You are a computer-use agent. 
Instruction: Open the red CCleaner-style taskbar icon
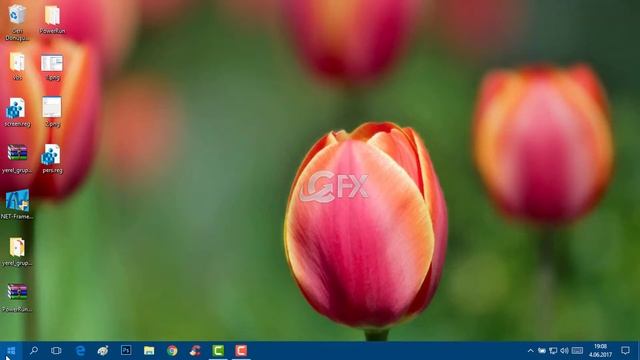[x=195, y=351]
